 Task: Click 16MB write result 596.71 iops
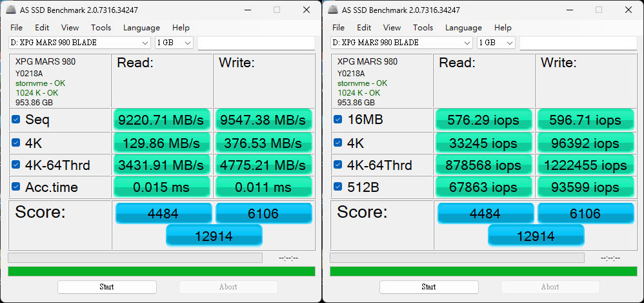pos(586,120)
